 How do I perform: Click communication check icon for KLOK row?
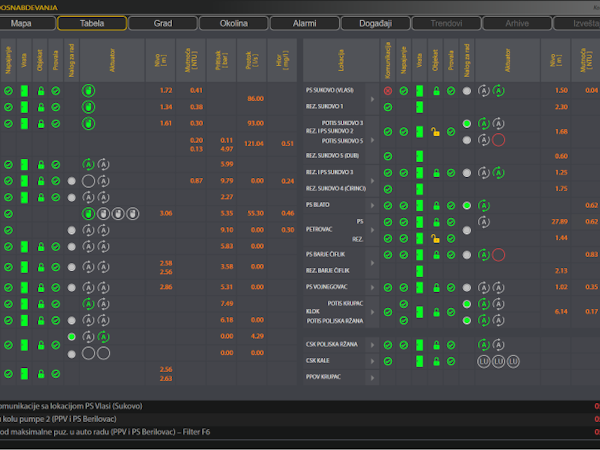click(388, 312)
